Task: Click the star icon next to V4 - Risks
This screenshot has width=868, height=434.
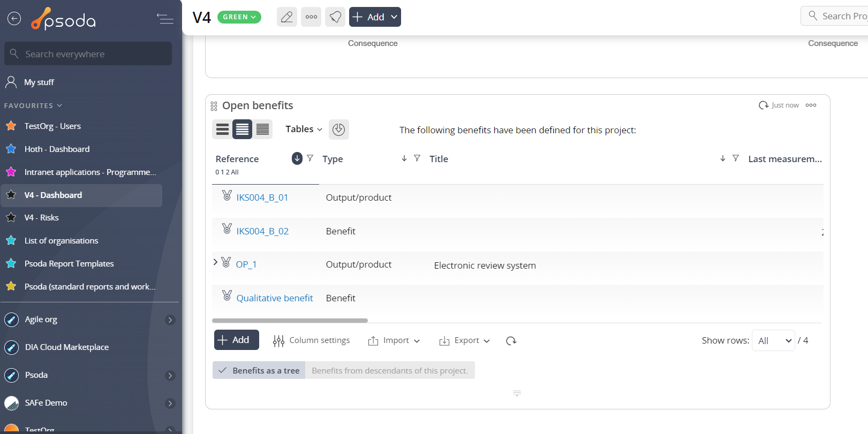Action: (11, 217)
